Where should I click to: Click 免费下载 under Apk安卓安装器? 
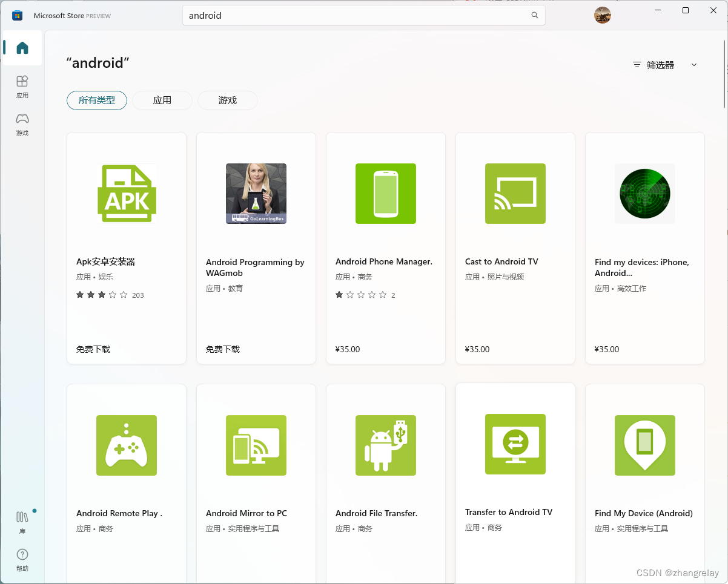[93, 349]
